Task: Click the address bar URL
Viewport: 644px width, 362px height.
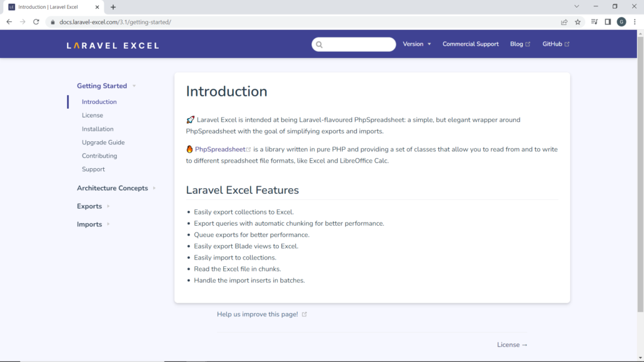Action: tap(116, 22)
